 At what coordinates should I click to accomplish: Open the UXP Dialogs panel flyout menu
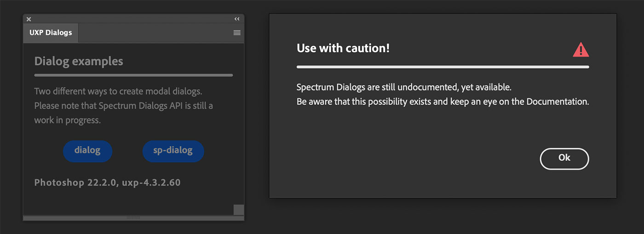tap(237, 33)
